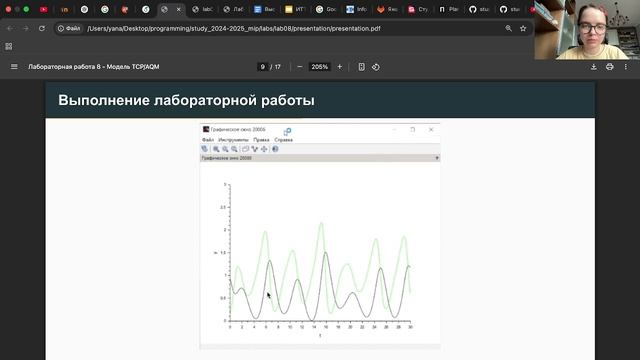Click the red macOS close window button
This screenshot has height=360, width=640.
click(x=8, y=9)
